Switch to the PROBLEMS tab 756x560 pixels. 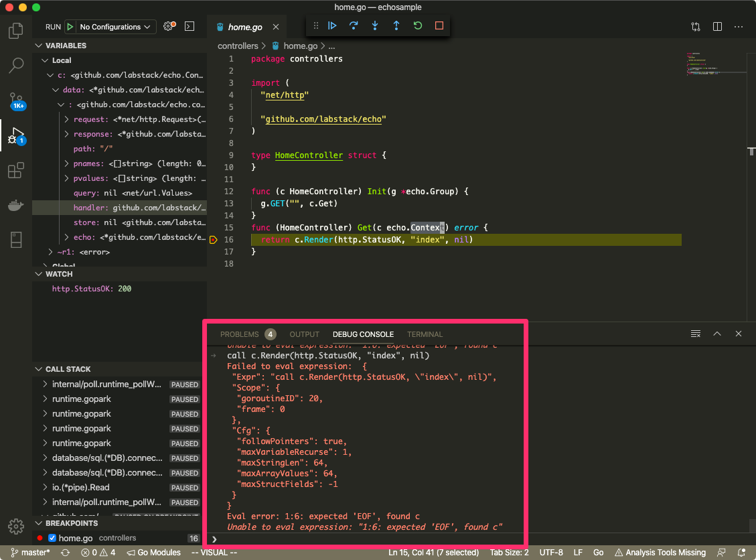click(x=239, y=334)
